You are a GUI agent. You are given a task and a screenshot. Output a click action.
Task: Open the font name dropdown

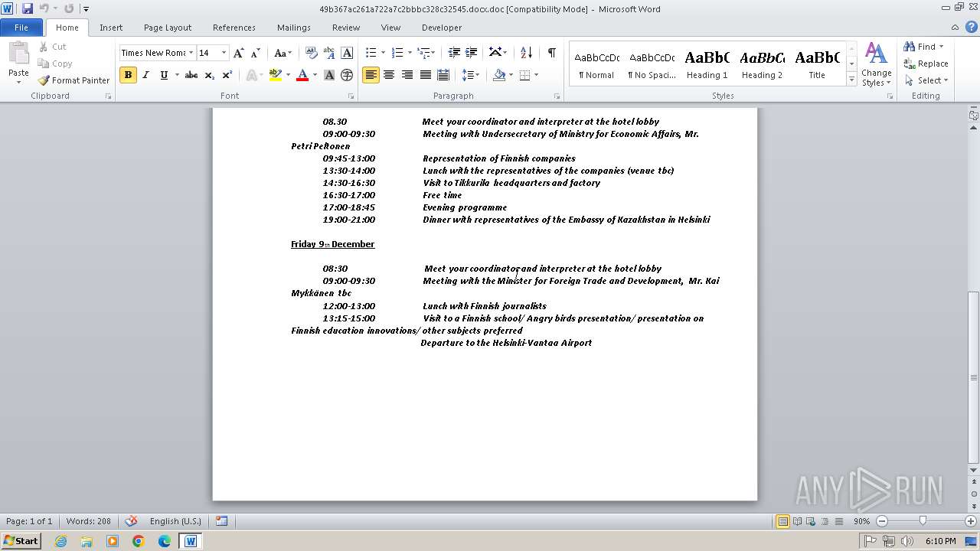(x=191, y=53)
